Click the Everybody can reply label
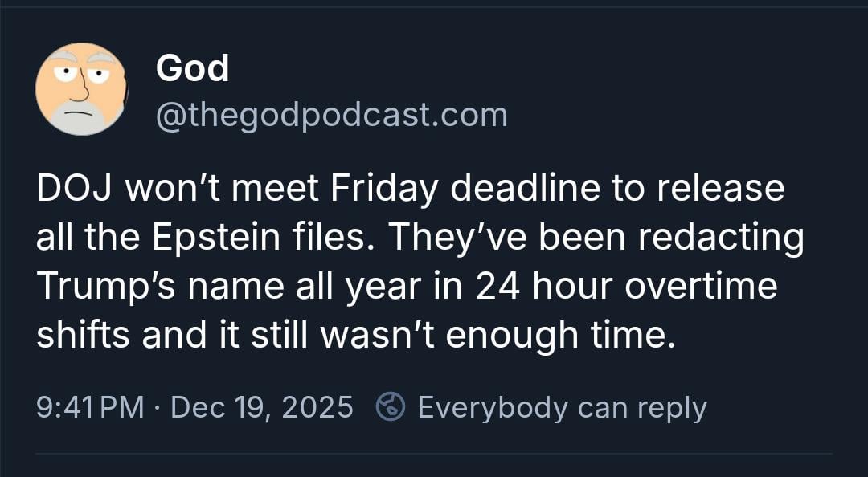Screen dimensions: 868x477 [x=562, y=407]
